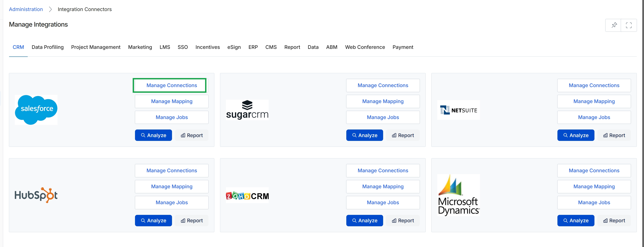The width and height of the screenshot is (644, 247).
Task: Click Report on the Salesforce card
Action: click(192, 135)
